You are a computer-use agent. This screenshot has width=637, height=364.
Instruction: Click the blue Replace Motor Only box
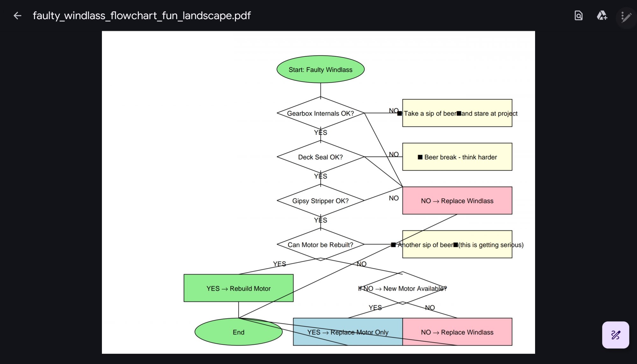coord(348,332)
